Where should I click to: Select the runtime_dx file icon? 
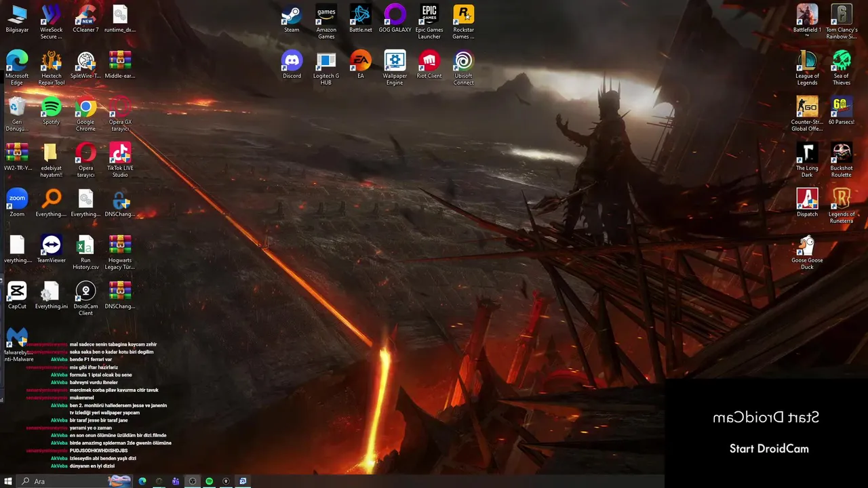pyautogui.click(x=120, y=20)
